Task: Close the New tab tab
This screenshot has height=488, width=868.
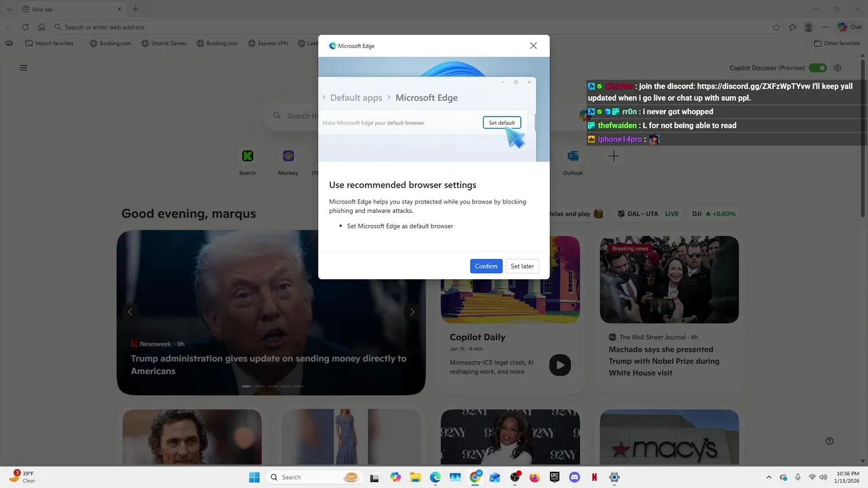Action: pyautogui.click(x=119, y=9)
